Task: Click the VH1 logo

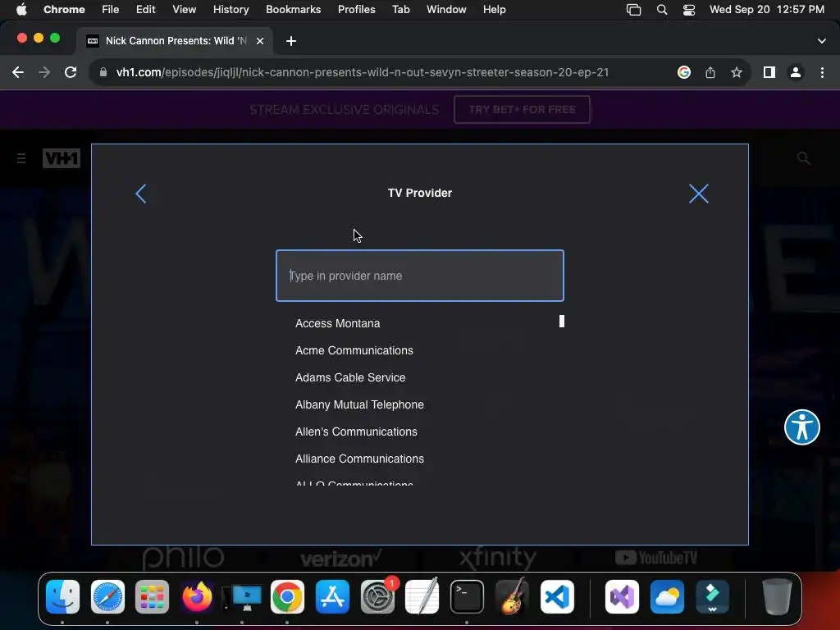Action: pyautogui.click(x=62, y=158)
